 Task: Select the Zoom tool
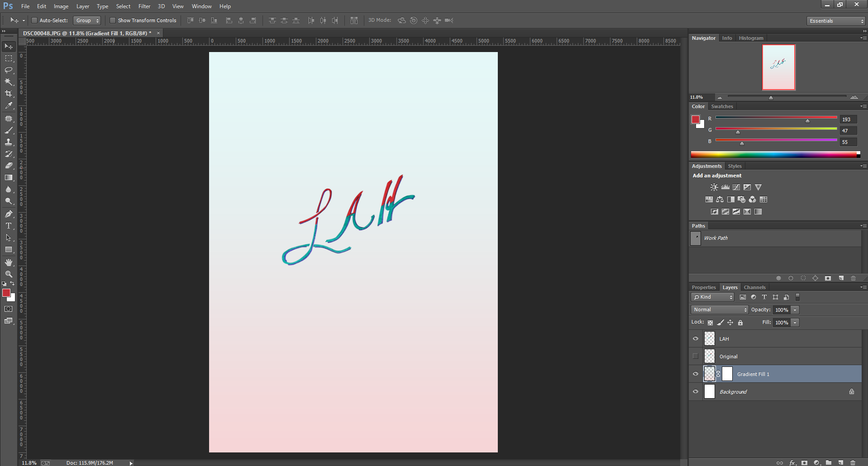[x=9, y=274]
